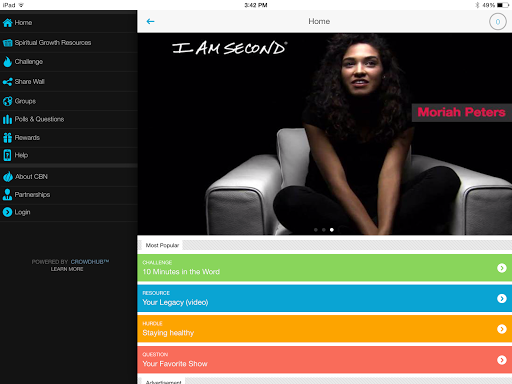Expand the Staying healthy chevron
This screenshot has width=512, height=384.
pyautogui.click(x=502, y=329)
